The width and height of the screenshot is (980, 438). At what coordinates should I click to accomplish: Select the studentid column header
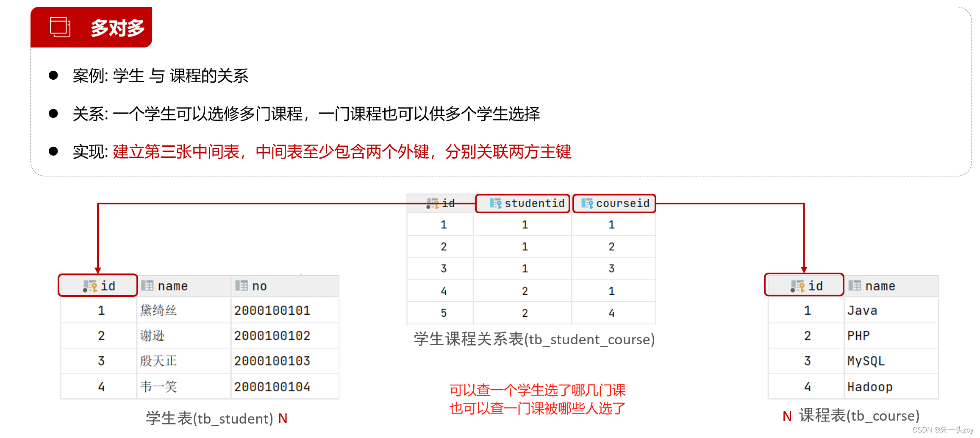pyautogui.click(x=522, y=204)
